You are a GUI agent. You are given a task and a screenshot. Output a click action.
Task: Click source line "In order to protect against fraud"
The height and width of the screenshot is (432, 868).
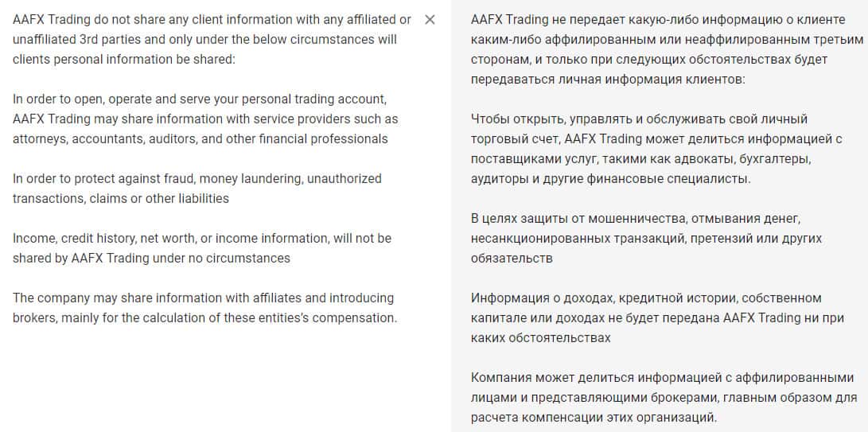pyautogui.click(x=197, y=178)
